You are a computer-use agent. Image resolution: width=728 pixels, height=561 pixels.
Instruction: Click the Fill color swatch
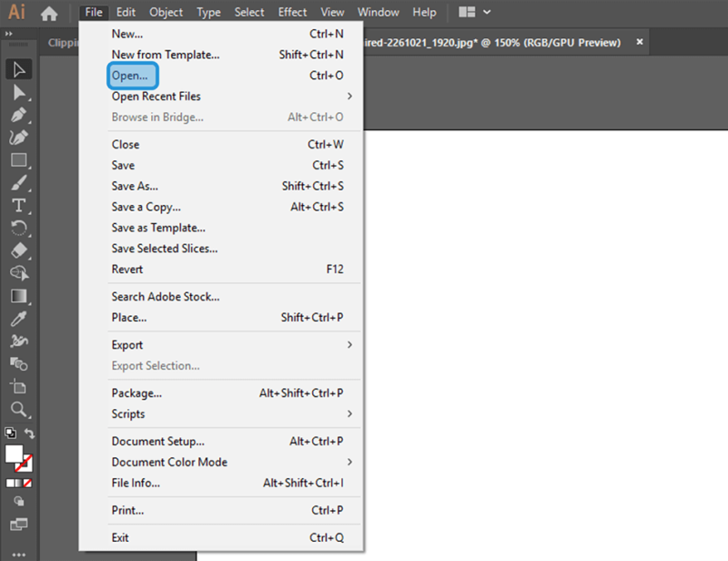point(14,454)
